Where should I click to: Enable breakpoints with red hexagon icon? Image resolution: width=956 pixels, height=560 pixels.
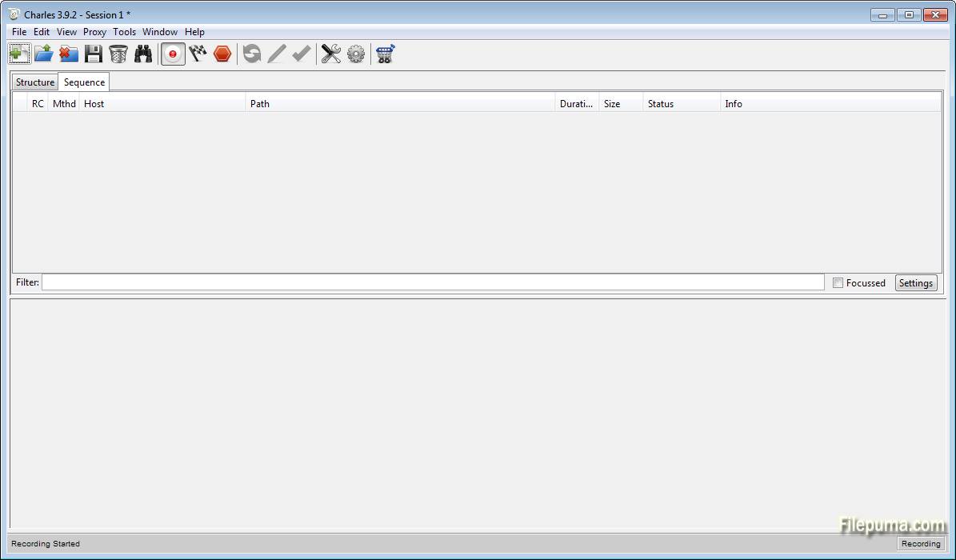(222, 54)
